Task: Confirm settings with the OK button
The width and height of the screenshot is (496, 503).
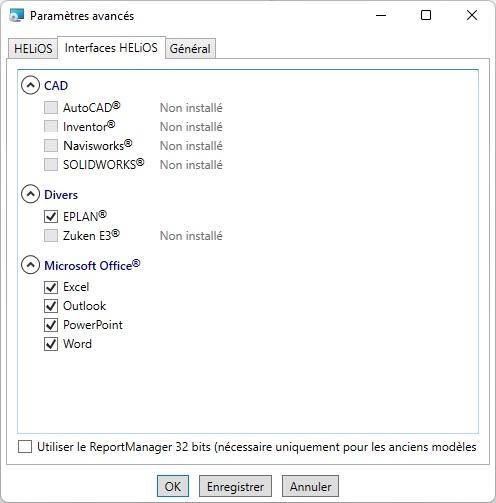Action: click(x=173, y=486)
